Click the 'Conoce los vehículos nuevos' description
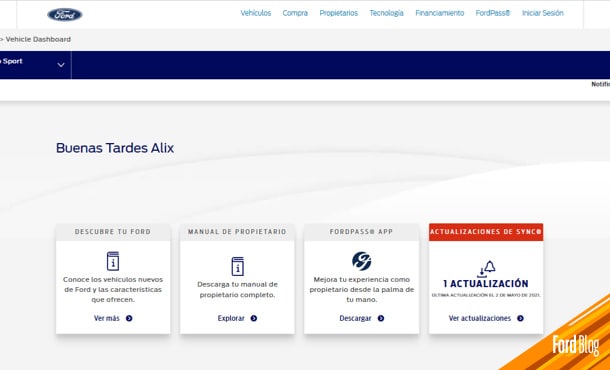The width and height of the screenshot is (610, 370). coord(113,289)
